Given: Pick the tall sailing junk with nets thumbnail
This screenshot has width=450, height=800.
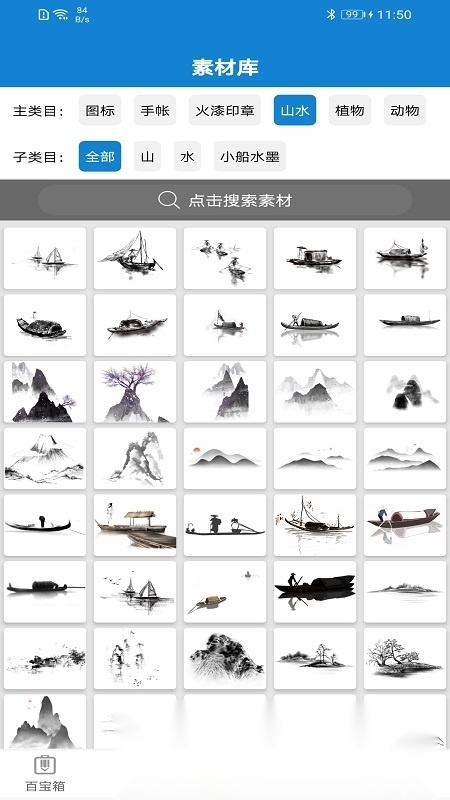Looking at the screenshot, I should tap(135, 258).
